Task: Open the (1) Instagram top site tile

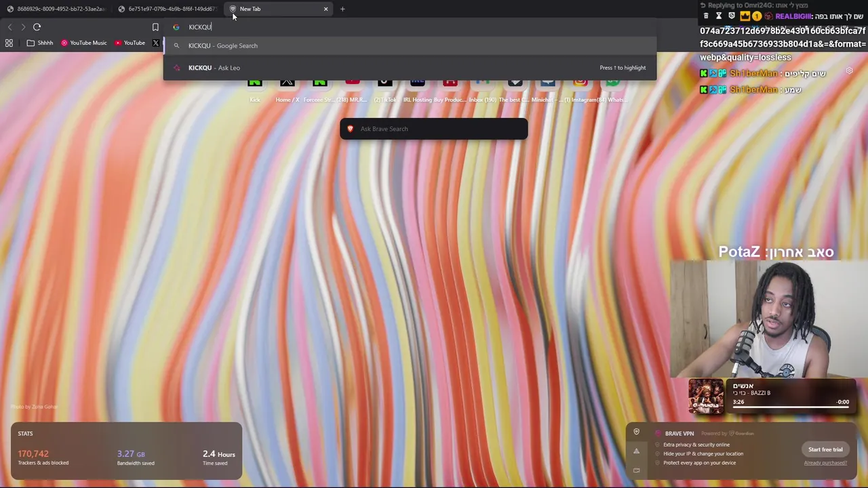Action: 580,89
